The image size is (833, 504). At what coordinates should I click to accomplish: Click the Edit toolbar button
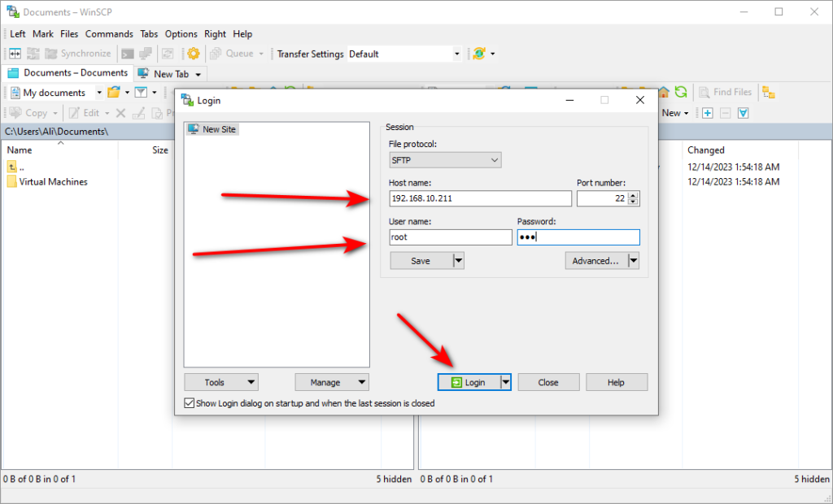tap(85, 113)
